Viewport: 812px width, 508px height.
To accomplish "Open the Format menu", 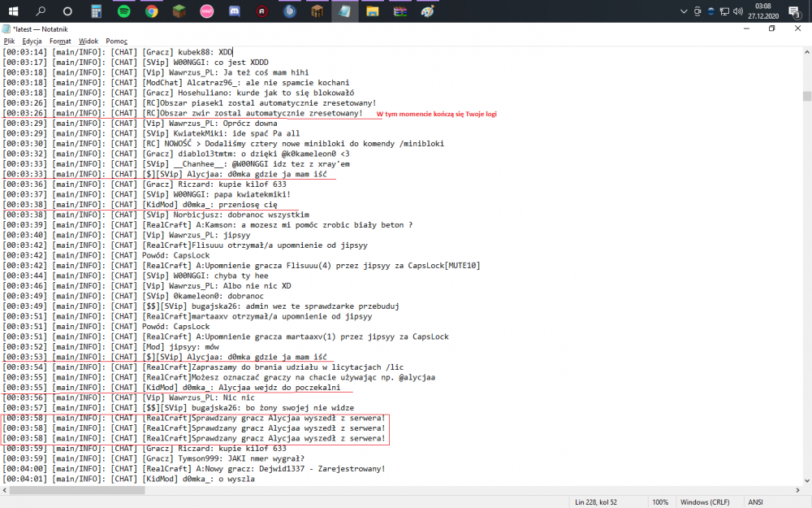I will coord(60,41).
